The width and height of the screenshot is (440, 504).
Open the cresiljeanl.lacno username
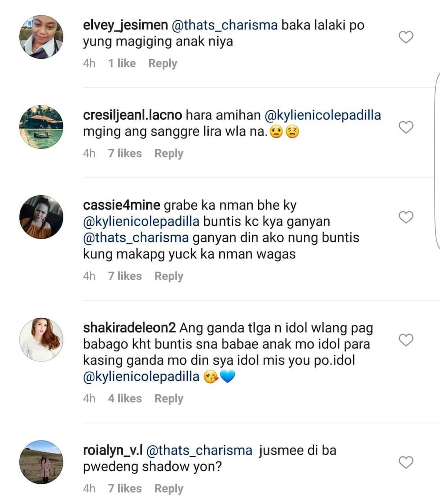coord(132,115)
